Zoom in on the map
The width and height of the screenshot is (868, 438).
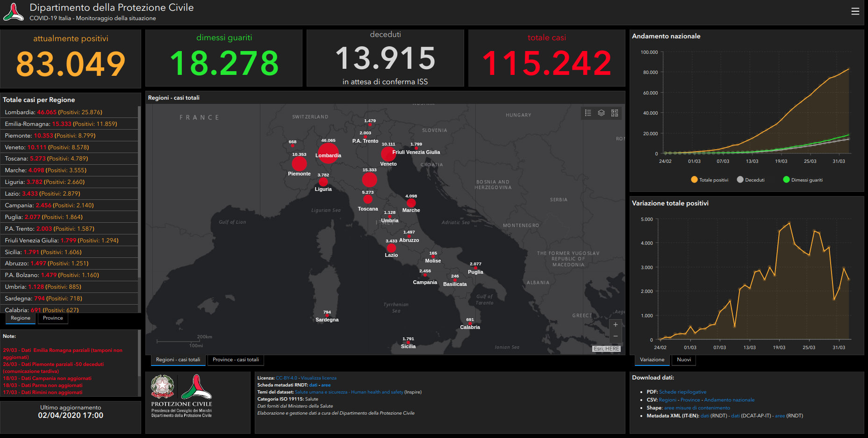616,325
